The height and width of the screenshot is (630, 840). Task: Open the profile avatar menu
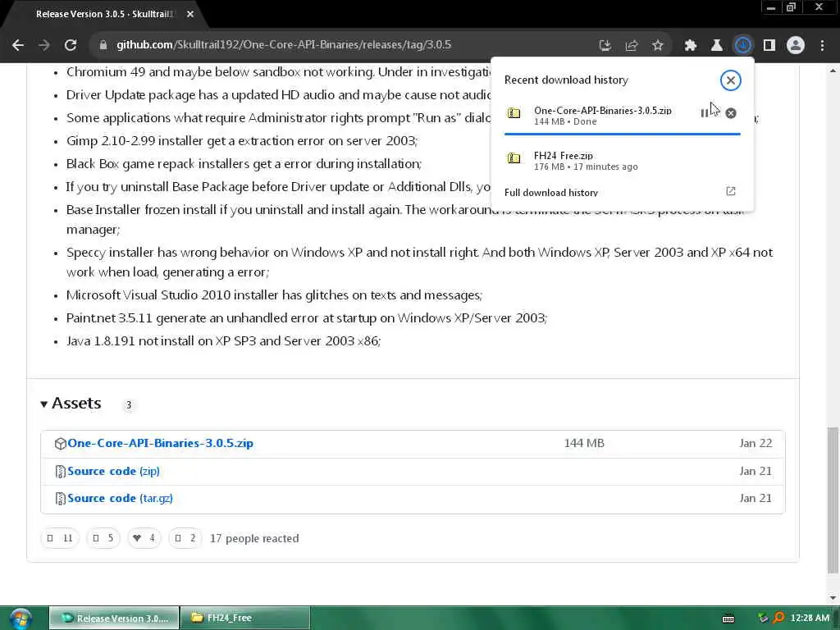(x=796, y=46)
